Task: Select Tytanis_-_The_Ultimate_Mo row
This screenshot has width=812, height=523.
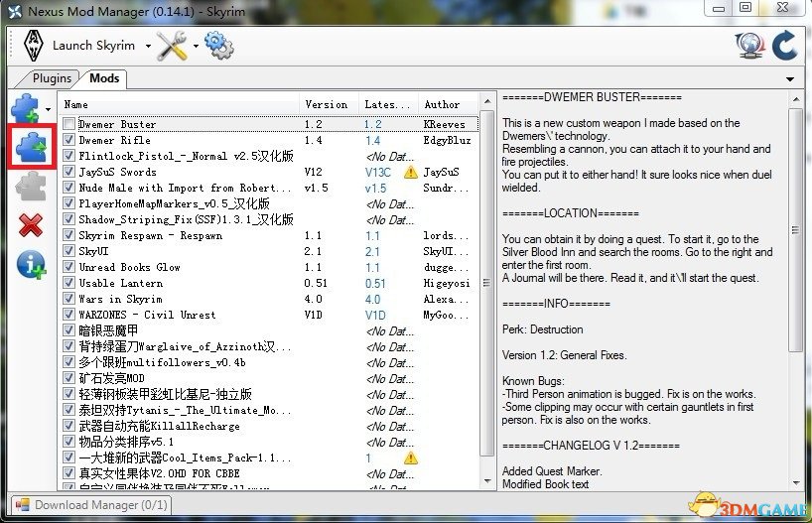Action: point(269,410)
